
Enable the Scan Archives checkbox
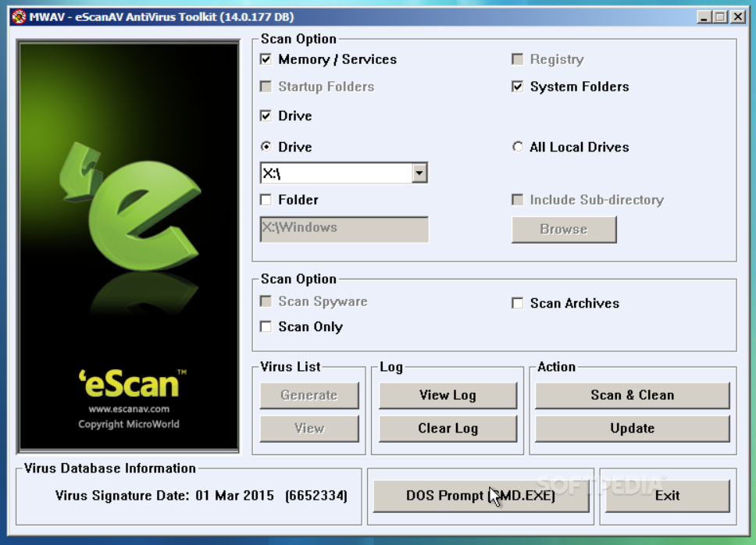pos(517,303)
